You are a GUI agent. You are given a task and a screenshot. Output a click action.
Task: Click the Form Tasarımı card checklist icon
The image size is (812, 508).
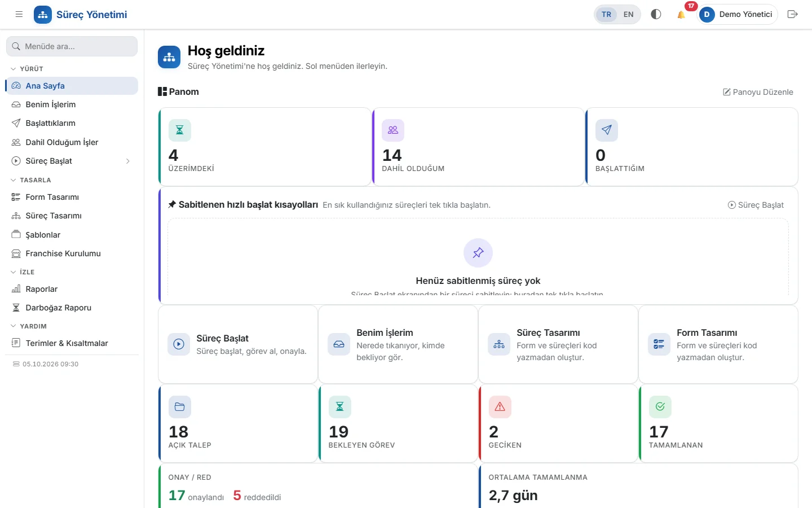[659, 344]
